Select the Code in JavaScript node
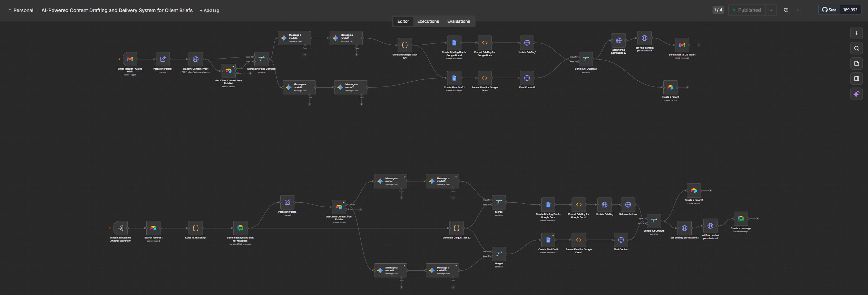The width and height of the screenshot is (868, 295). click(x=196, y=228)
